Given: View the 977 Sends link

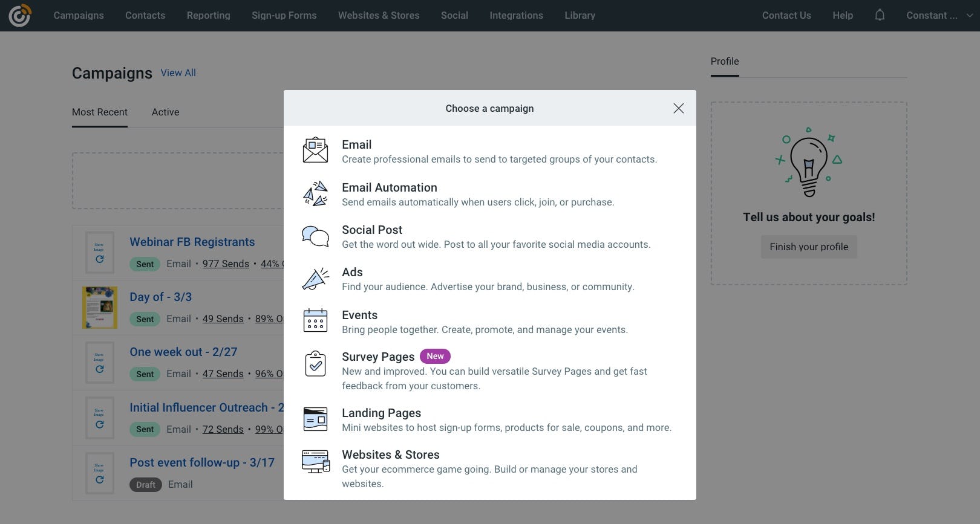Looking at the screenshot, I should [226, 264].
